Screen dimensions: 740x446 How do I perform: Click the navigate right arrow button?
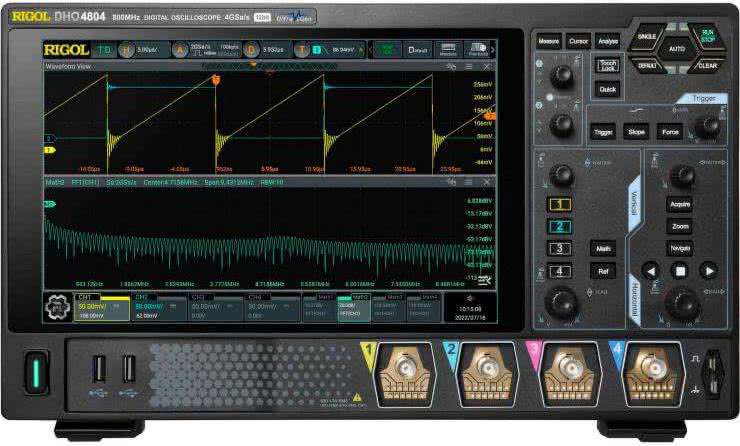pyautogui.click(x=708, y=270)
